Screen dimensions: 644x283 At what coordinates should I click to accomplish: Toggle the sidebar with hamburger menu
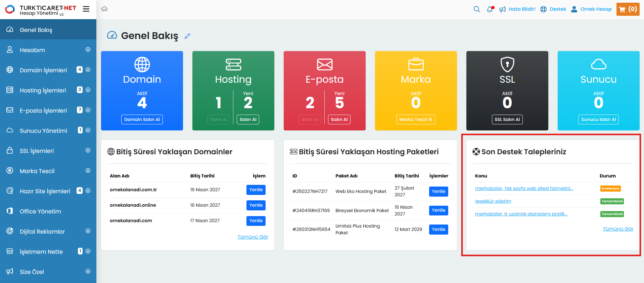[x=86, y=9]
